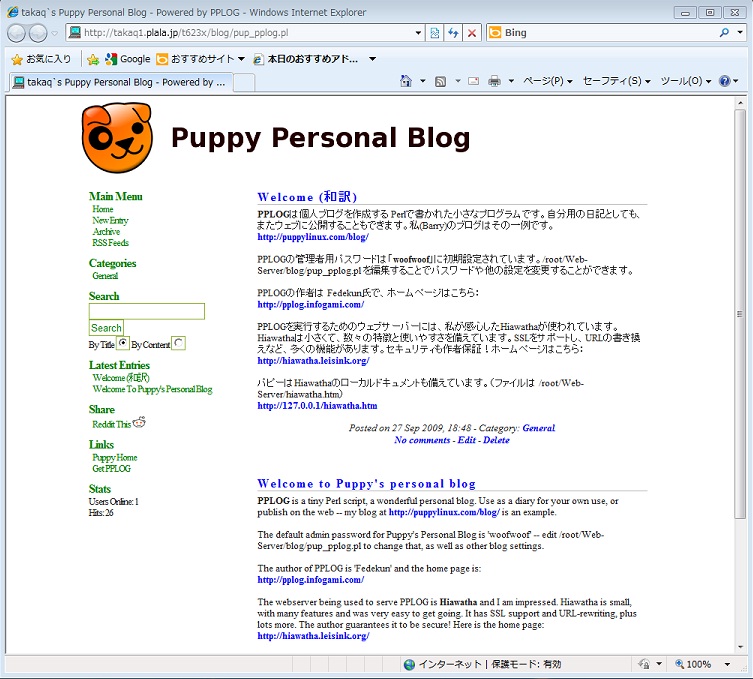Image resolution: width=753 pixels, height=679 pixels.
Task: Click the Reddit alien icon
Action: 139,422
